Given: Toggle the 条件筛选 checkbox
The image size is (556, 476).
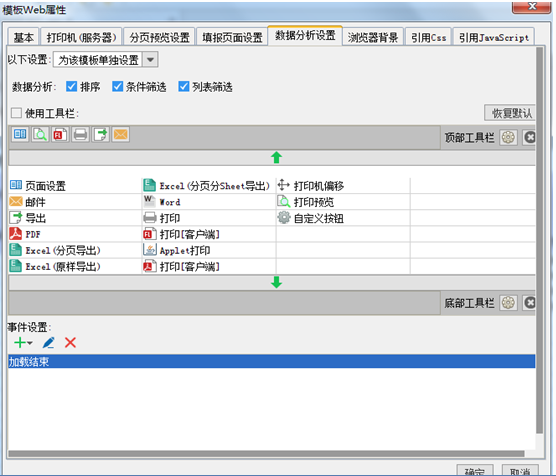Looking at the screenshot, I should pyautogui.click(x=117, y=86).
